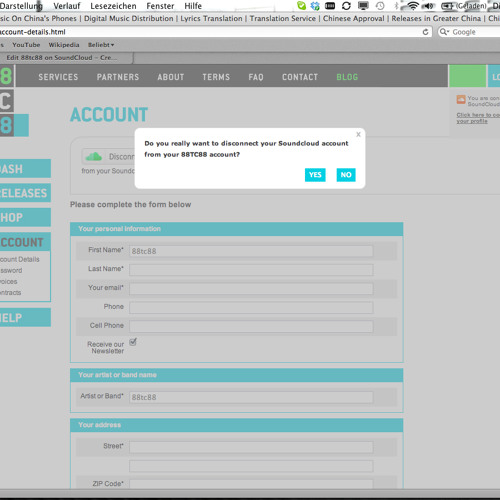This screenshot has height=500, width=500.
Task: Open the RELEASES sidebar section
Action: (25, 193)
